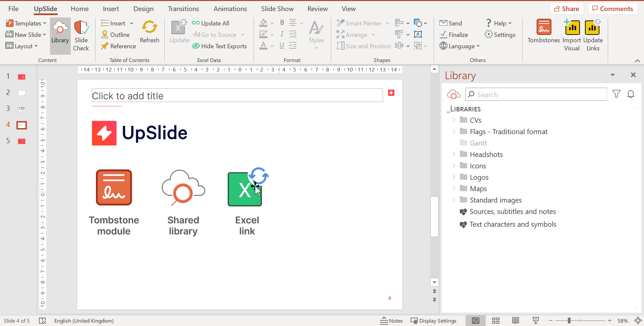The image size is (644, 326).
Task: Click Finalize checkmark
Action: click(x=443, y=34)
